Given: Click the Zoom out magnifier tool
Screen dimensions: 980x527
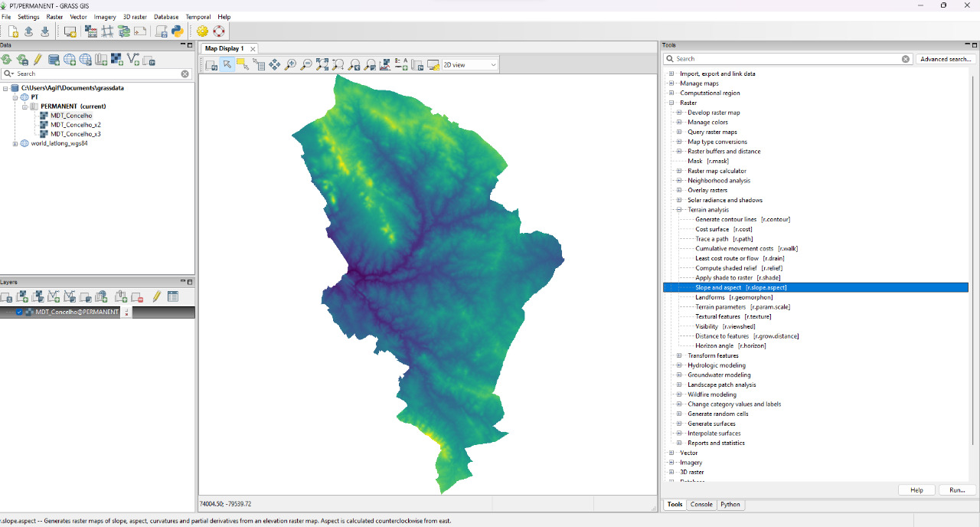Looking at the screenshot, I should click(x=306, y=65).
